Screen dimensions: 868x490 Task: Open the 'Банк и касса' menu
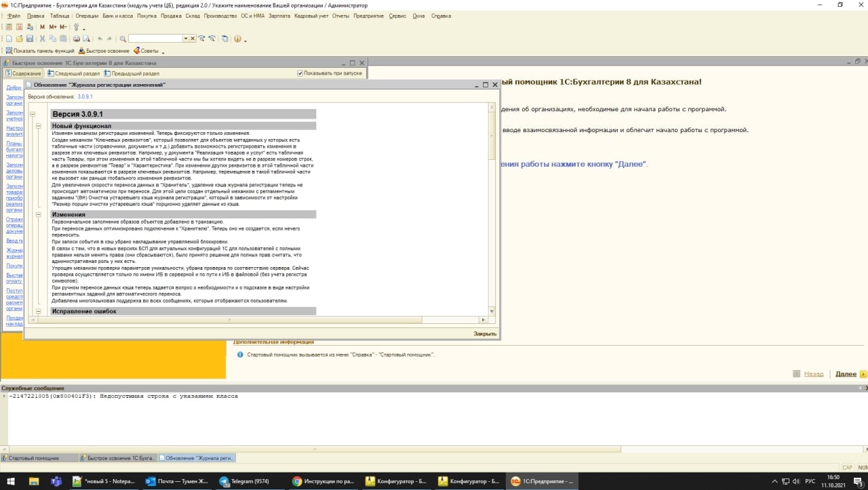(118, 16)
